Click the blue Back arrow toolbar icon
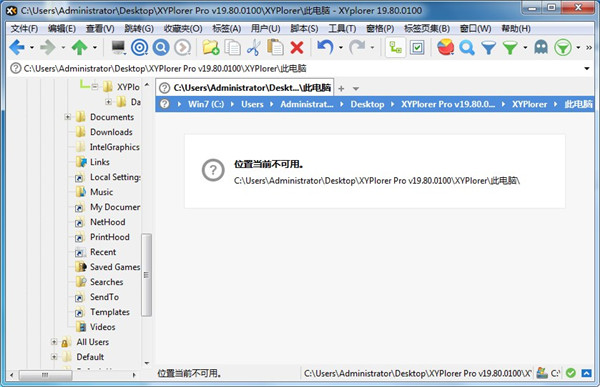The width and height of the screenshot is (600, 387). pyautogui.click(x=16, y=47)
